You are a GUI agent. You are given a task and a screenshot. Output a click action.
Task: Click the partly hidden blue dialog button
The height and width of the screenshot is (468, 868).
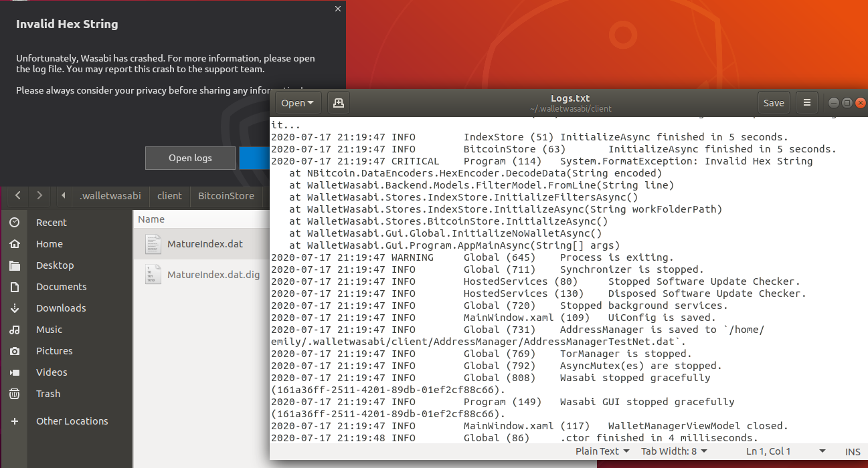[x=254, y=158]
